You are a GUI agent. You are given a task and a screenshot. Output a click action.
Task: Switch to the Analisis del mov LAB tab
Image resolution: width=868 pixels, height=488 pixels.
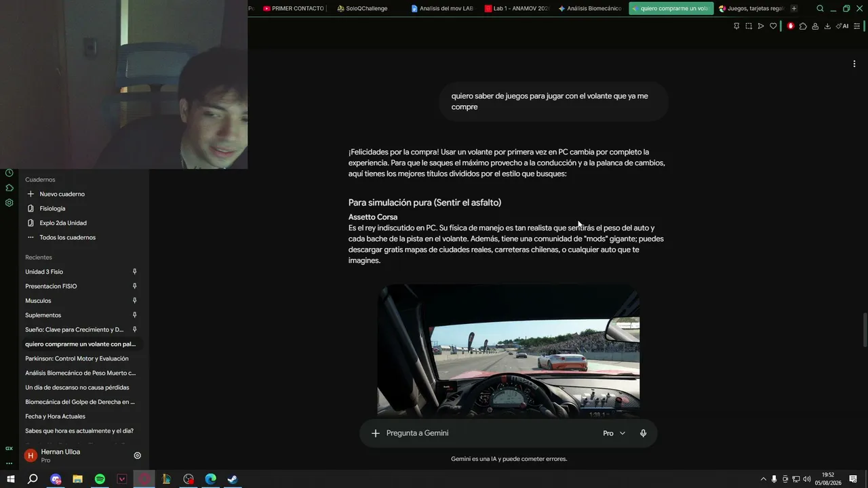(x=441, y=9)
